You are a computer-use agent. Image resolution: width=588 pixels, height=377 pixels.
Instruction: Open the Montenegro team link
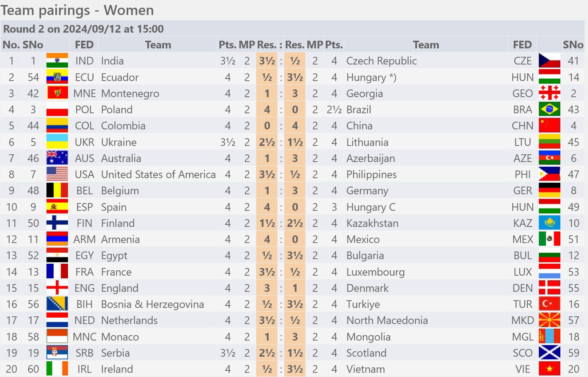130,93
